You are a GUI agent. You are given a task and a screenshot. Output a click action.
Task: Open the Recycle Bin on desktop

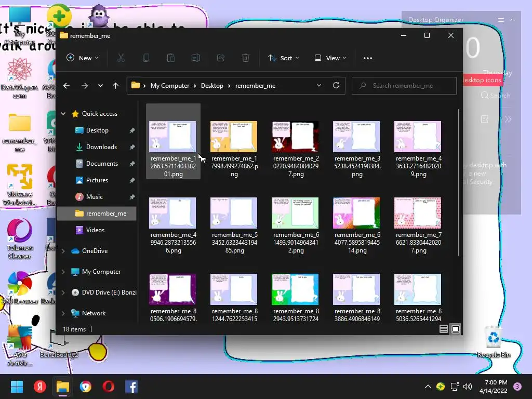(x=494, y=342)
